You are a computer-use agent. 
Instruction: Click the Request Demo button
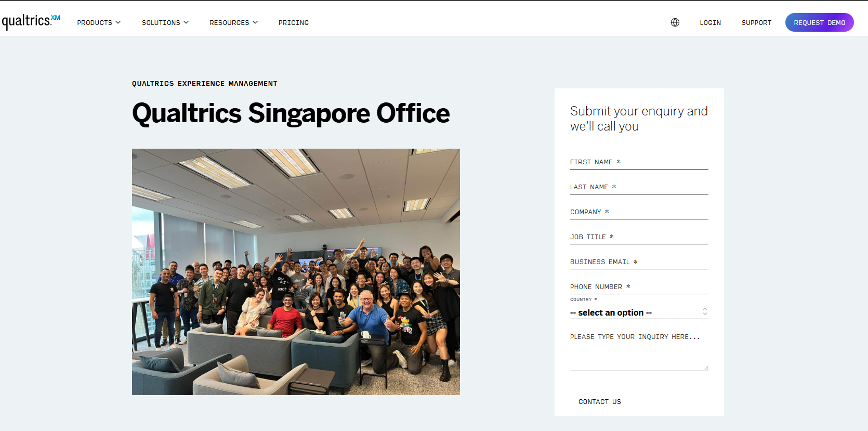pos(819,22)
